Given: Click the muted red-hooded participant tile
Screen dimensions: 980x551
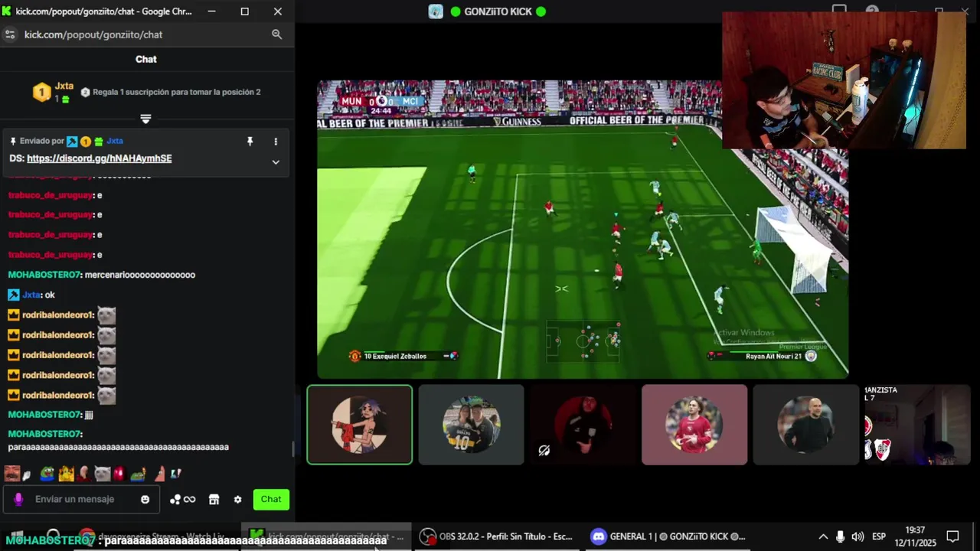Looking at the screenshot, I should (583, 425).
